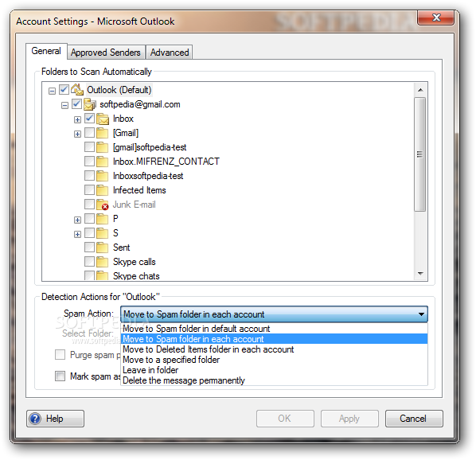Click the Help button
476x460 pixels.
[55, 419]
